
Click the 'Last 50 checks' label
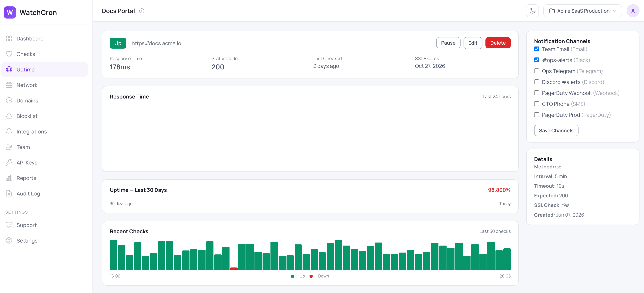[495, 231]
